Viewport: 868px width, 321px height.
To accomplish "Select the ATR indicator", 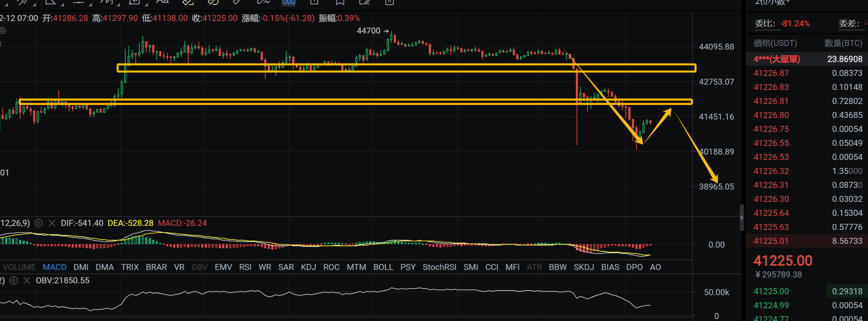I will tap(534, 267).
